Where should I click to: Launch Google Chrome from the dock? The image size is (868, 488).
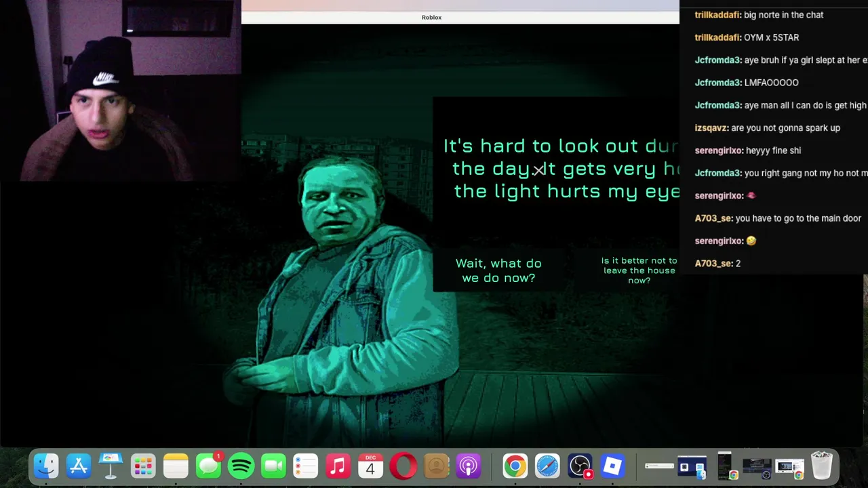point(515,466)
